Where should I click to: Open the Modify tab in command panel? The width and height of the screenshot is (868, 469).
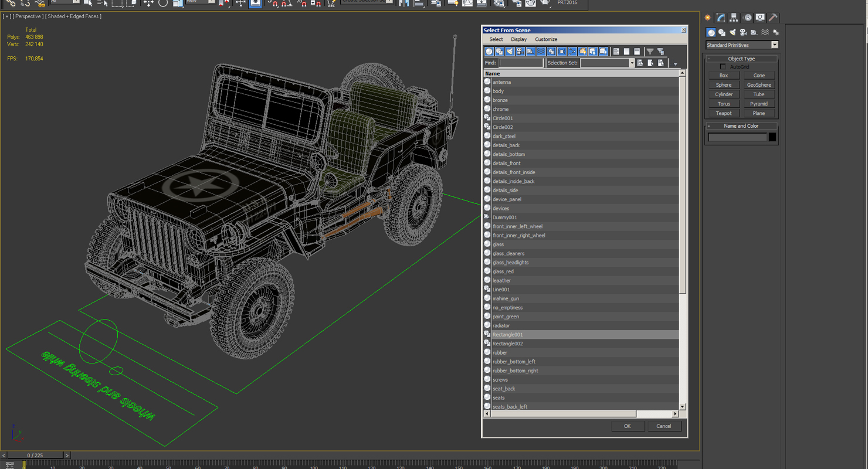721,18
